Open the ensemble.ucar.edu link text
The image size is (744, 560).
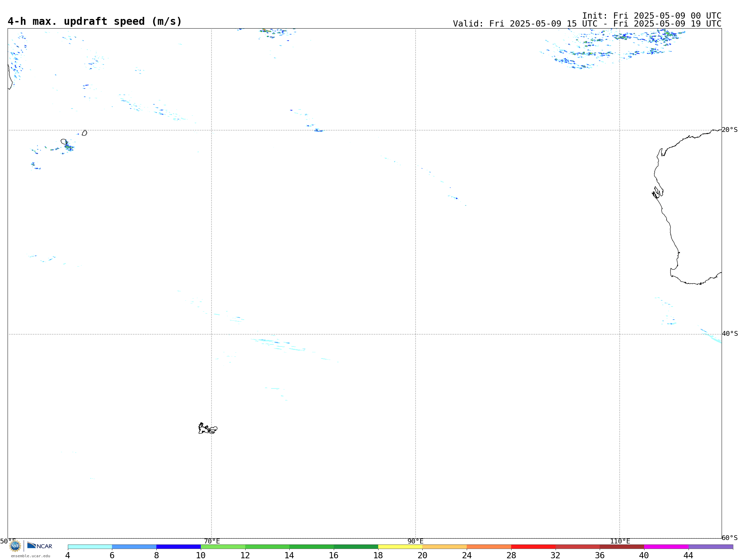pos(30,556)
